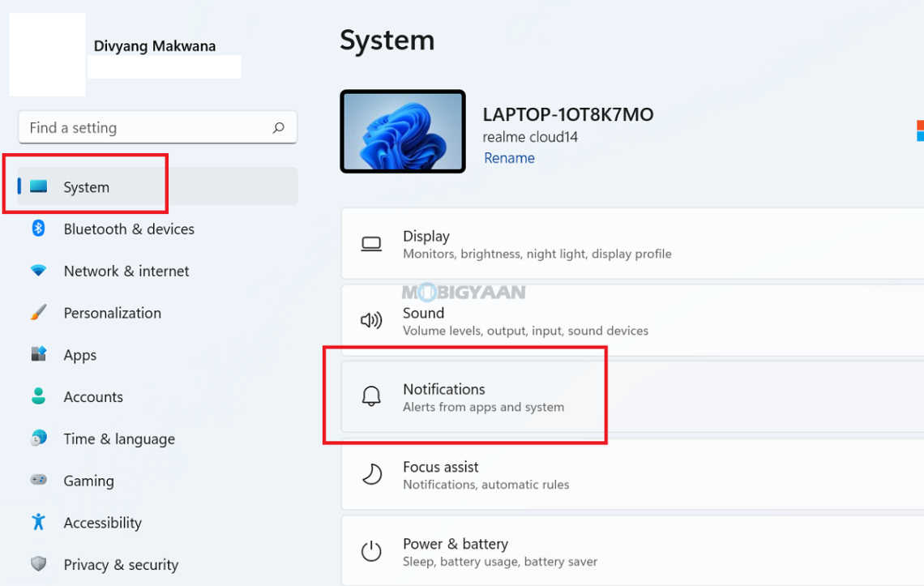Click the Divyang Makwana account name
The height and width of the screenshot is (586, 924).
[x=154, y=46]
